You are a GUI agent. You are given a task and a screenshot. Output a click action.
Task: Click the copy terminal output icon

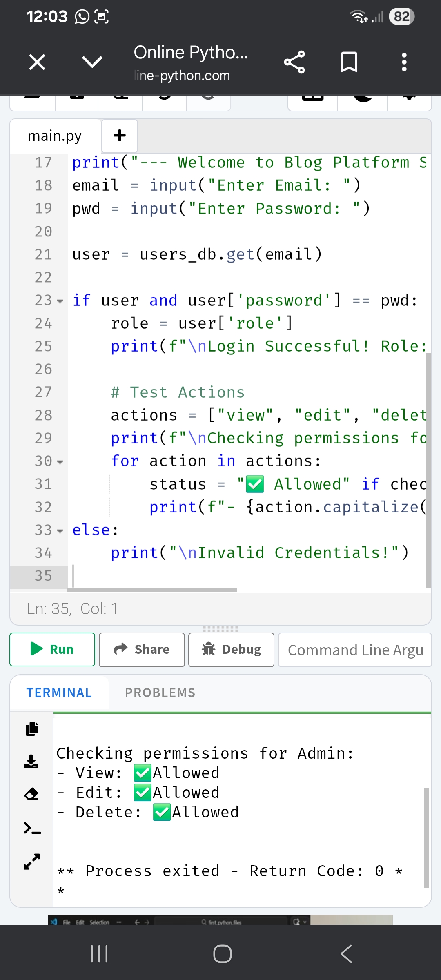coord(32,729)
